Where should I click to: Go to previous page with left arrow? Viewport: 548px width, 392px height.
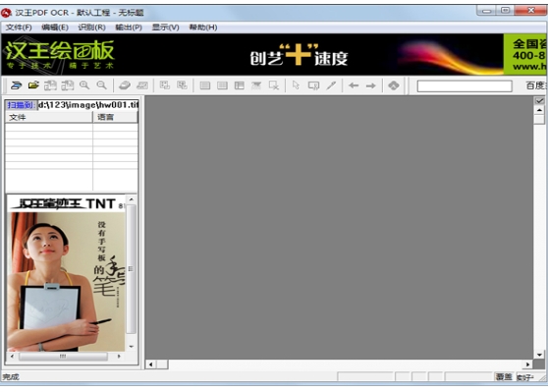click(x=354, y=85)
